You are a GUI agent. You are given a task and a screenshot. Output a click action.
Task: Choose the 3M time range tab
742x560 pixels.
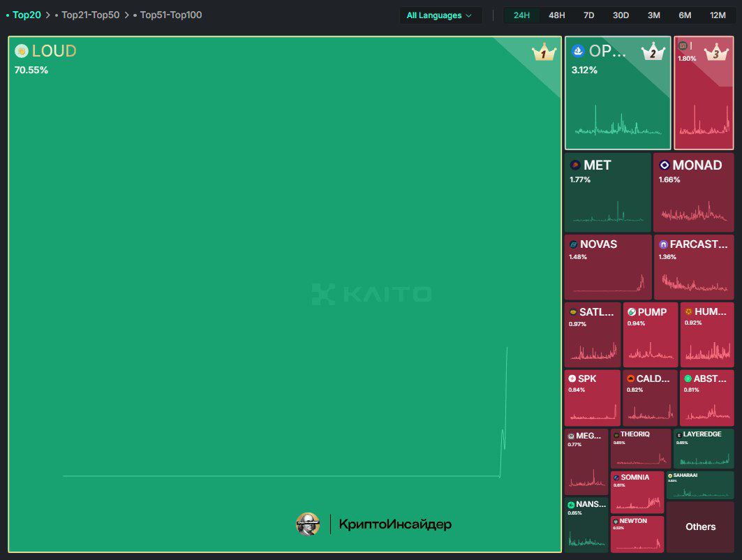[x=654, y=15]
